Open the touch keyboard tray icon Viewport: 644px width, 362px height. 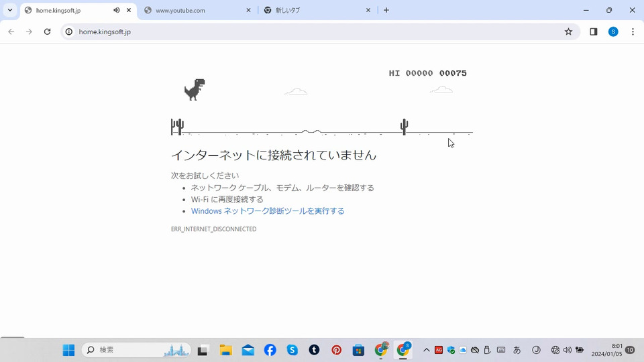tap(501, 350)
